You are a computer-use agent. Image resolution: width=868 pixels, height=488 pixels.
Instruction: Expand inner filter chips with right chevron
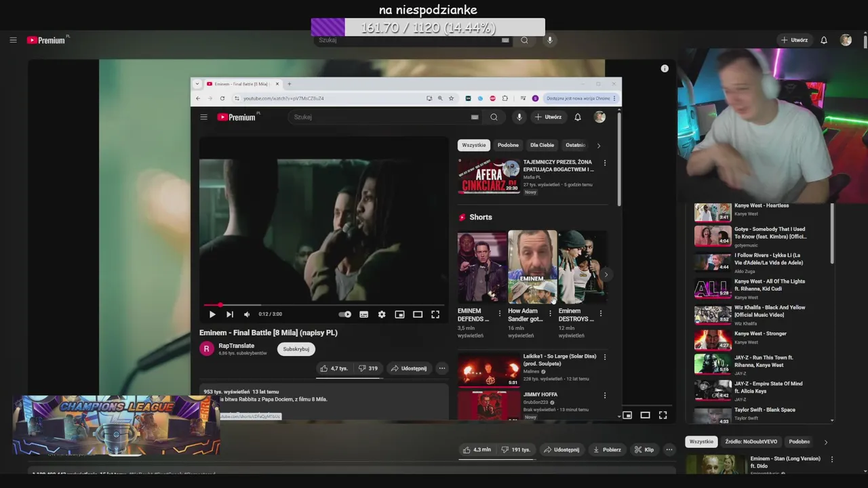[598, 145]
